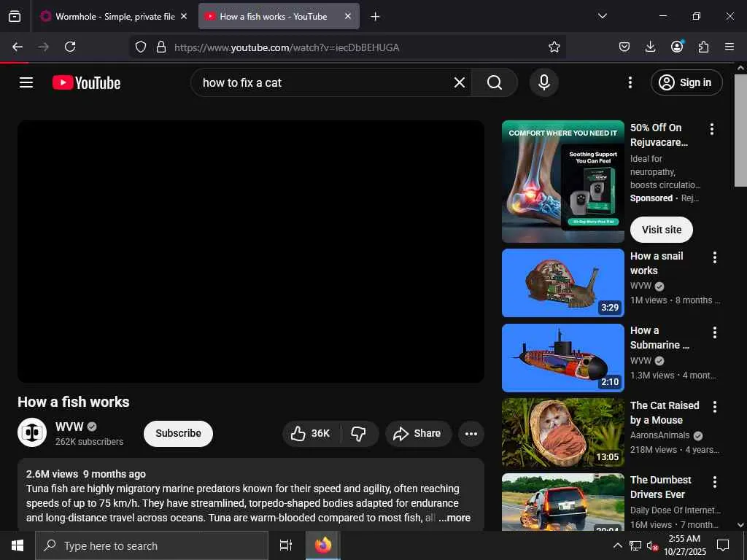Open options for 'How a snail works'
The image size is (747, 560).
pos(715,257)
